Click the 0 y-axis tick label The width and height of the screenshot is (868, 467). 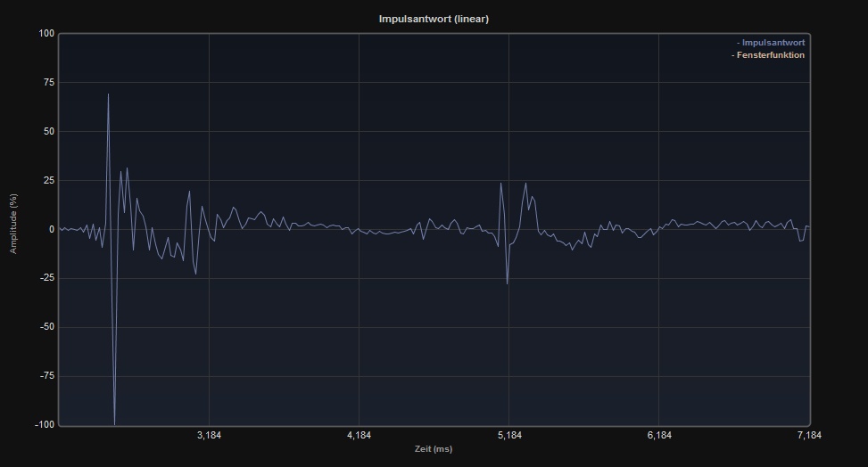pos(52,229)
